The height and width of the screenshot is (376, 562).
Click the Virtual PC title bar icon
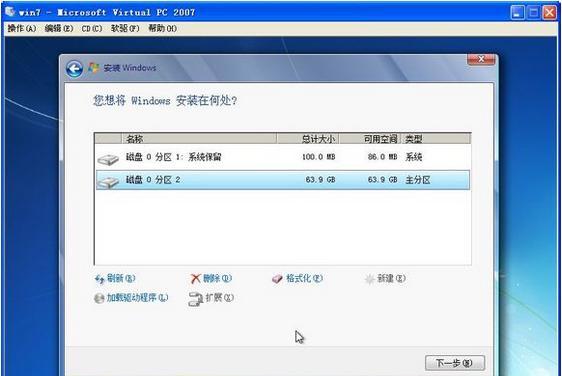[10, 11]
